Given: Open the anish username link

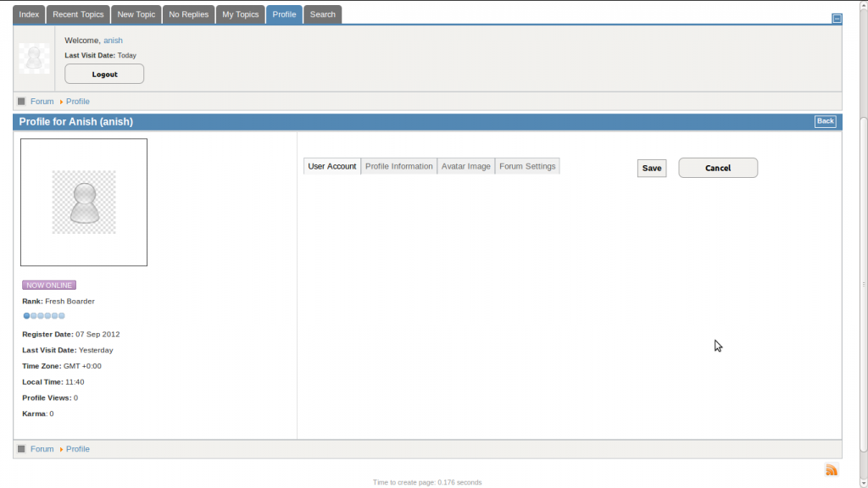Looking at the screenshot, I should (x=113, y=41).
